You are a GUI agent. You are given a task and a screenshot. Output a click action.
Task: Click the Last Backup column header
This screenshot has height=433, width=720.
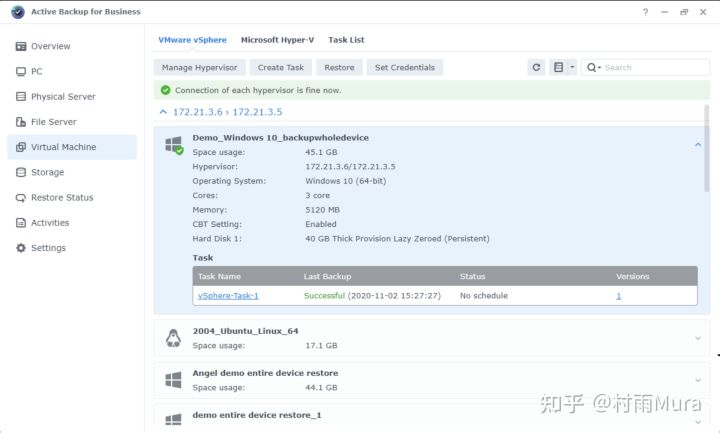[x=327, y=276]
